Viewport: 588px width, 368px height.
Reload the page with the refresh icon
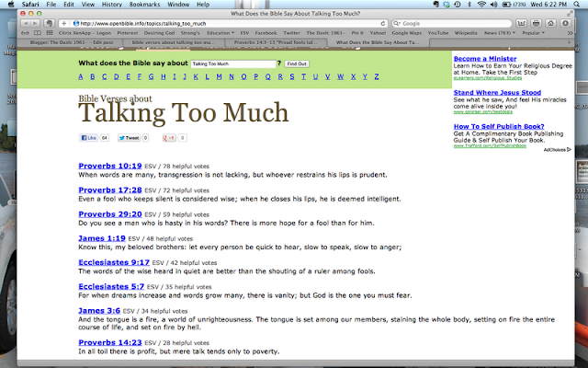point(382,23)
